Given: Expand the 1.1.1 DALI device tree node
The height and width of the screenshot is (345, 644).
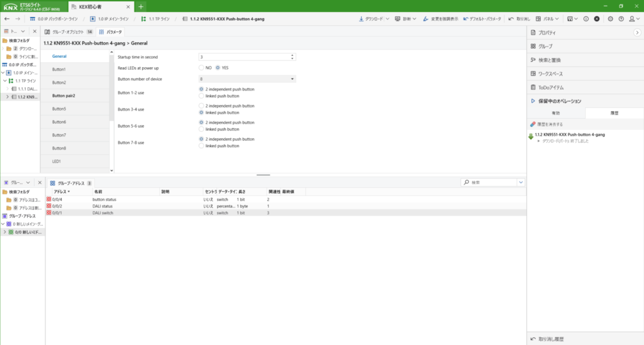Looking at the screenshot, I should click(13, 89).
